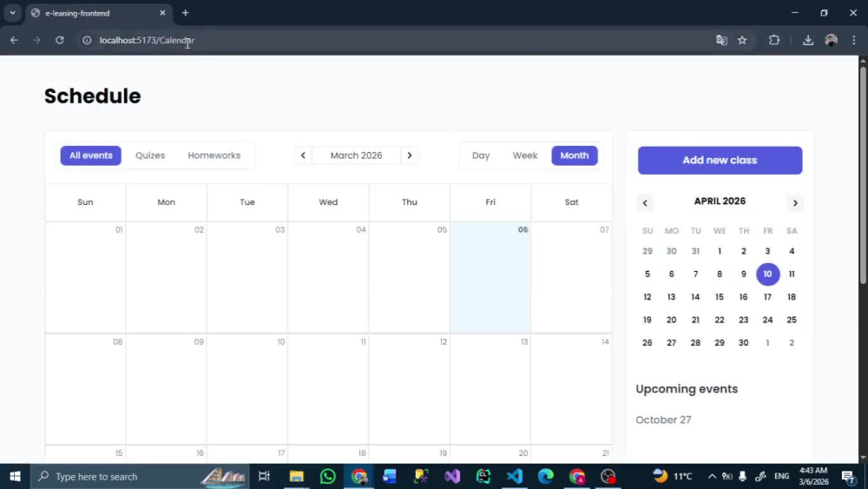
Task: Switch to Week view
Action: pos(525,155)
